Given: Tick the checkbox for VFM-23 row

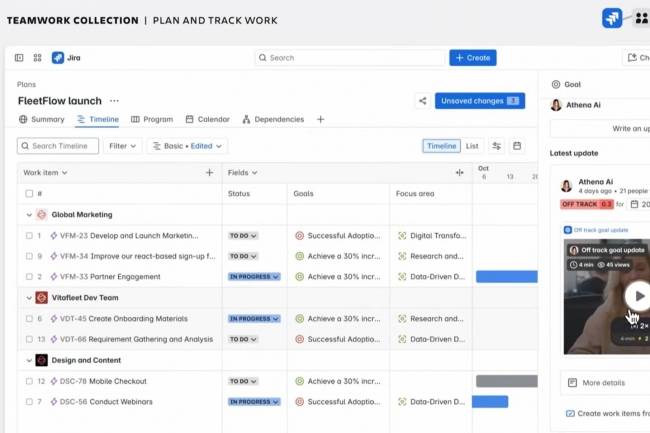Looking at the screenshot, I should [29, 236].
